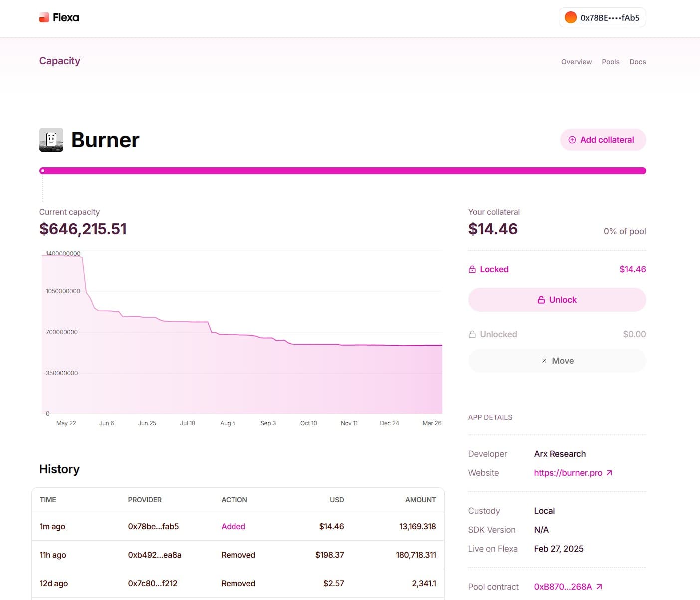Image resolution: width=700 pixels, height=600 pixels.
Task: Select provider 0x7c80...f212 in History
Action: point(153,583)
